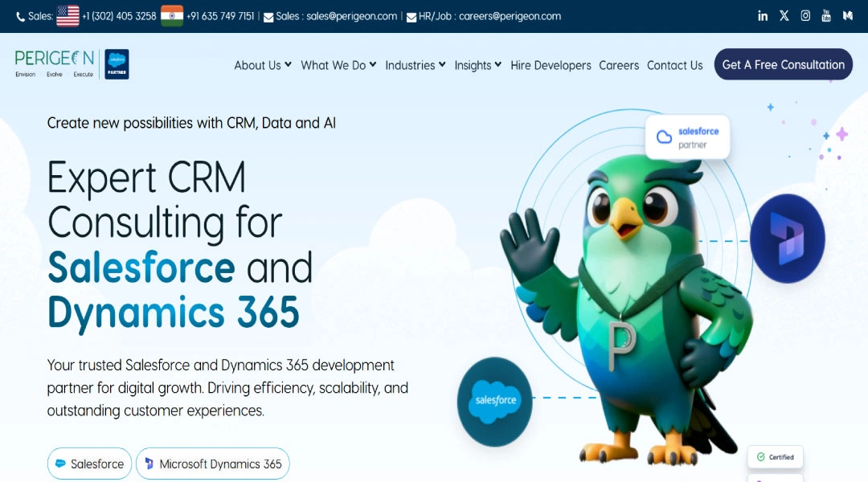
Task: Open the LinkedIn social icon
Action: click(763, 15)
